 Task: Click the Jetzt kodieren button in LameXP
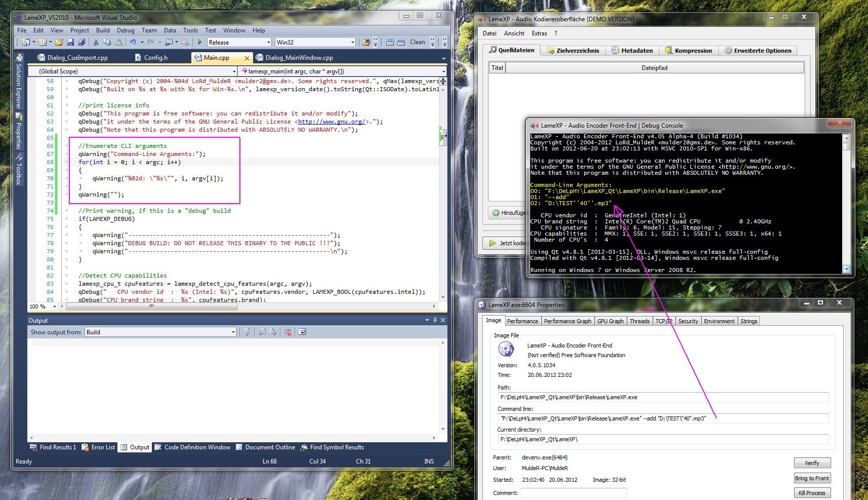click(x=505, y=243)
